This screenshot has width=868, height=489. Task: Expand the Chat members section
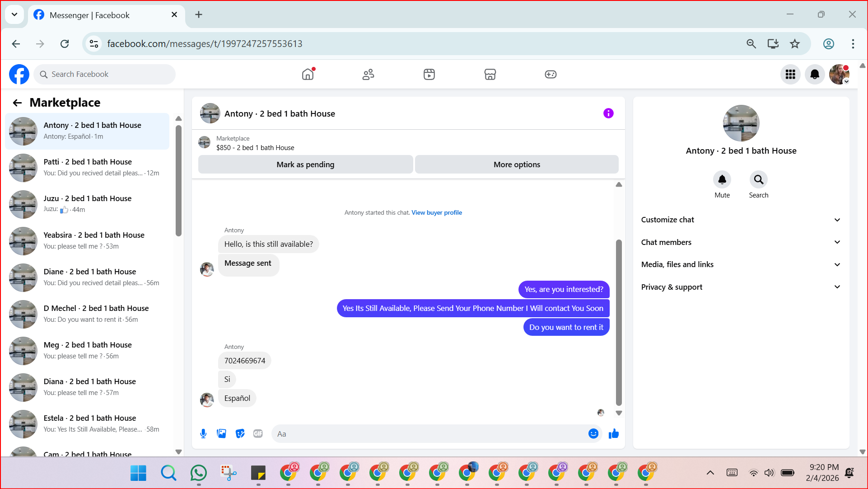[741, 242]
